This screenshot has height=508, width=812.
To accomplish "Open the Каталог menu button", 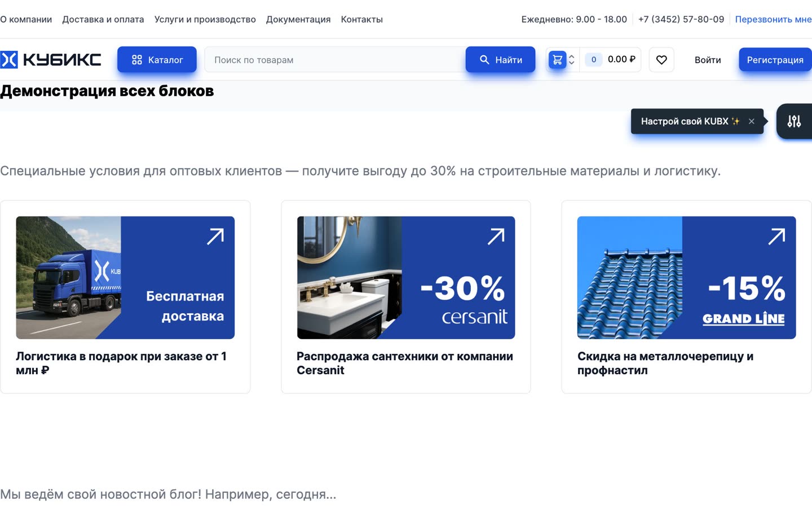I will click(x=157, y=59).
